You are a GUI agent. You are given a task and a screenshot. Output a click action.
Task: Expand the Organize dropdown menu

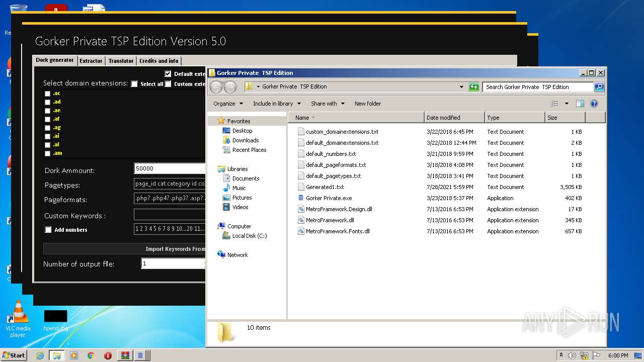(x=228, y=104)
